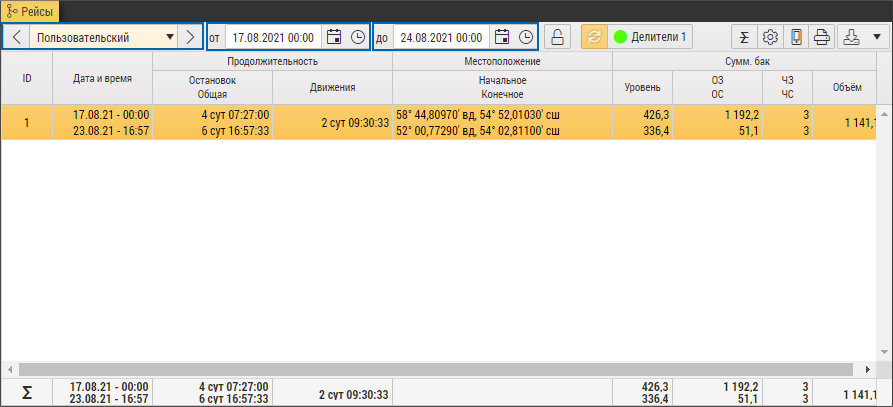Click the vertical scrollbar down arrow
Viewport: 893px width, 407px height.
click(x=884, y=351)
